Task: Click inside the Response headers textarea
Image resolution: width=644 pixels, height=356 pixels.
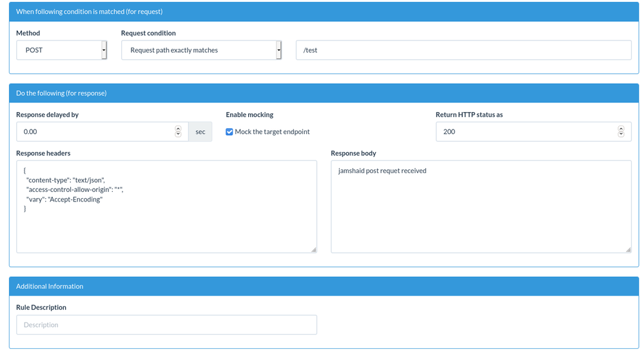Action: [x=166, y=207]
